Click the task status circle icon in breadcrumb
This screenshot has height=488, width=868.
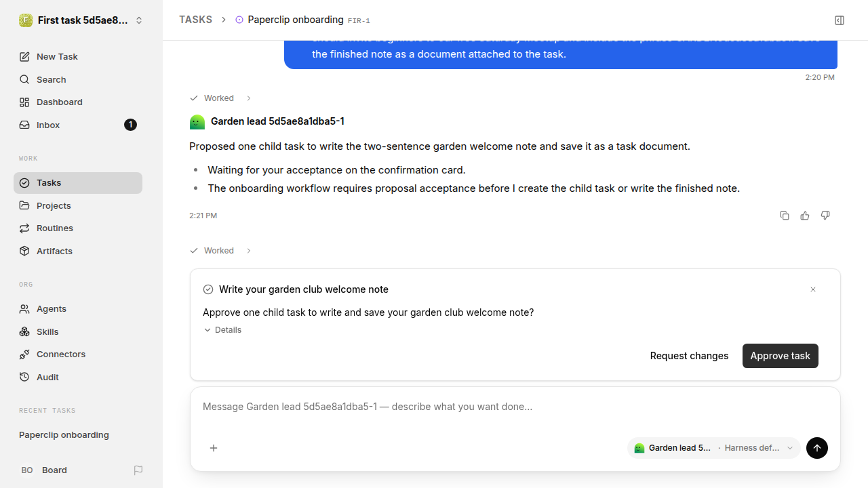(x=239, y=20)
